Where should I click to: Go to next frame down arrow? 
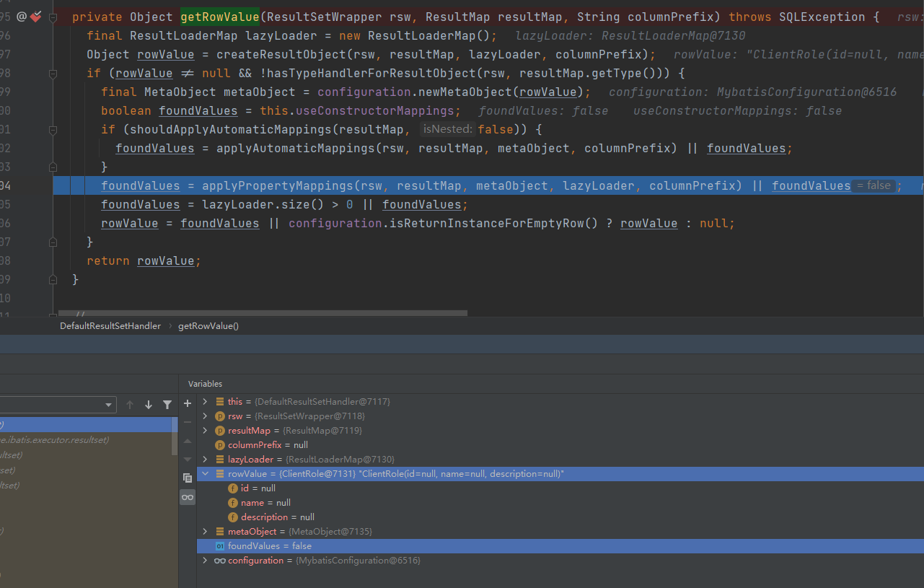click(149, 405)
